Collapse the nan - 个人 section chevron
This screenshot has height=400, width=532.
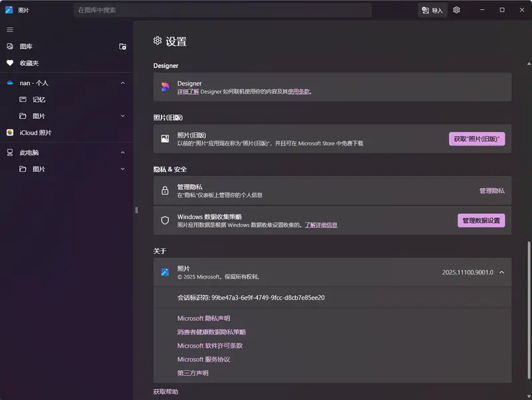(x=121, y=82)
